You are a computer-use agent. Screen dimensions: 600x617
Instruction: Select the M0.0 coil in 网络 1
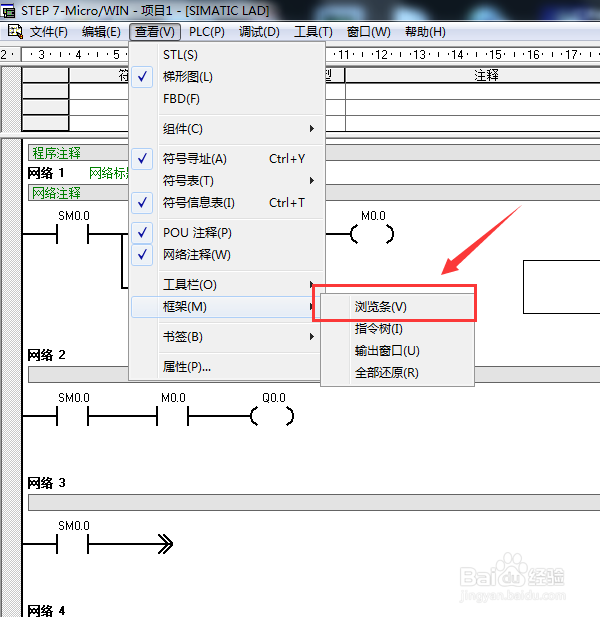tap(372, 234)
